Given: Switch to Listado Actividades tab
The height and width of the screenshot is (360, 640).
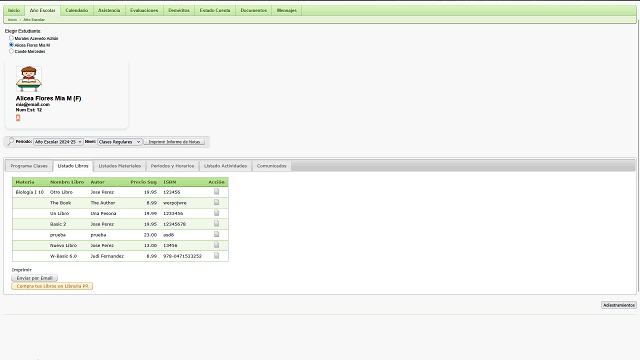Looking at the screenshot, I should pyautogui.click(x=225, y=166).
